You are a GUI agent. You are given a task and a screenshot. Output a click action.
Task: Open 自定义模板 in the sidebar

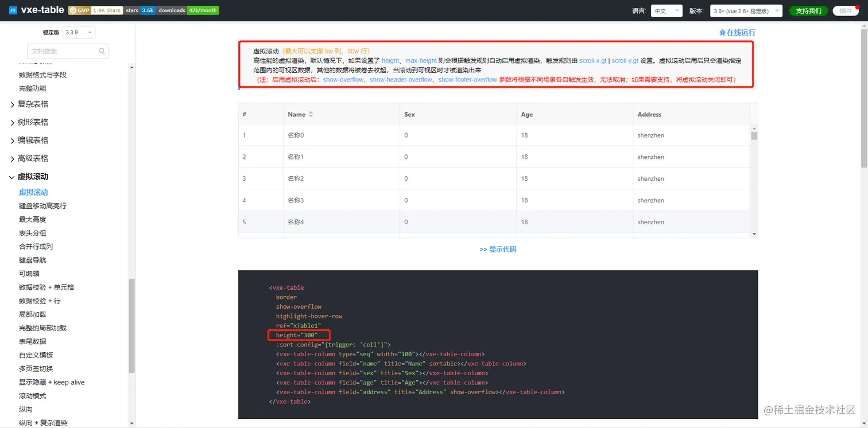click(x=36, y=355)
